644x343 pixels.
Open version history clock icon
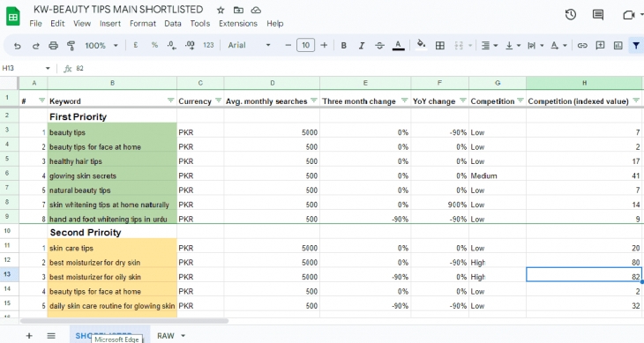point(571,15)
